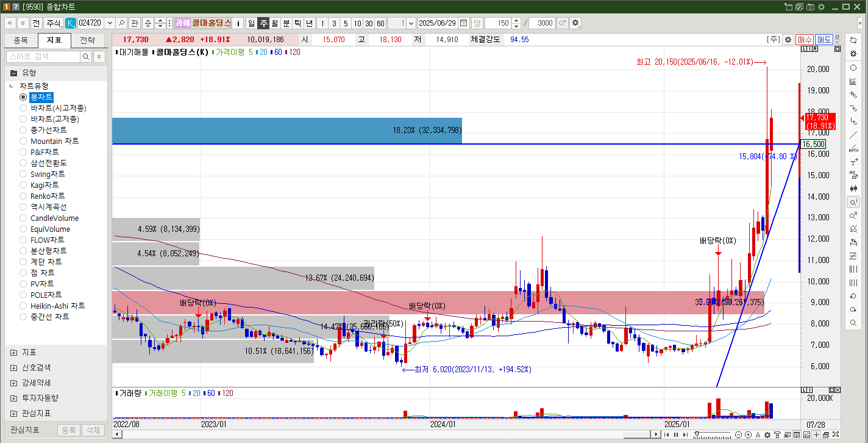Click the 매수 buy button

click(x=805, y=39)
